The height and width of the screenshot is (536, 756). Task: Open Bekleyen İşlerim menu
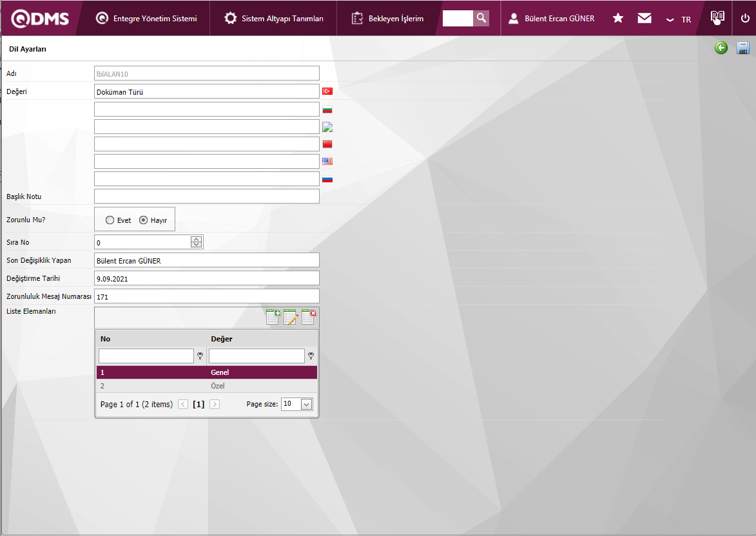[387, 18]
